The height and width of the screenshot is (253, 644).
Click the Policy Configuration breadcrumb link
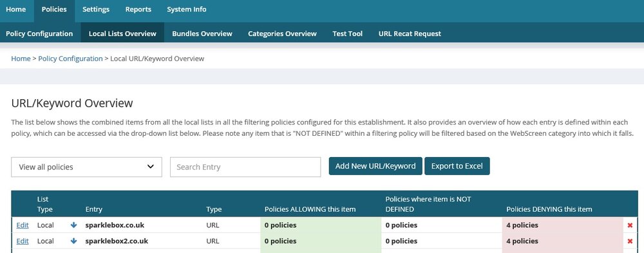70,59
